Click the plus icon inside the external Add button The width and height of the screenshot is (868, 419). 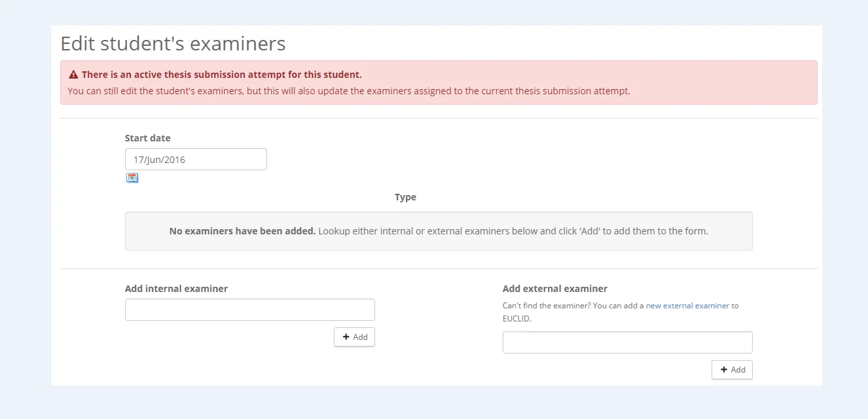pyautogui.click(x=723, y=369)
